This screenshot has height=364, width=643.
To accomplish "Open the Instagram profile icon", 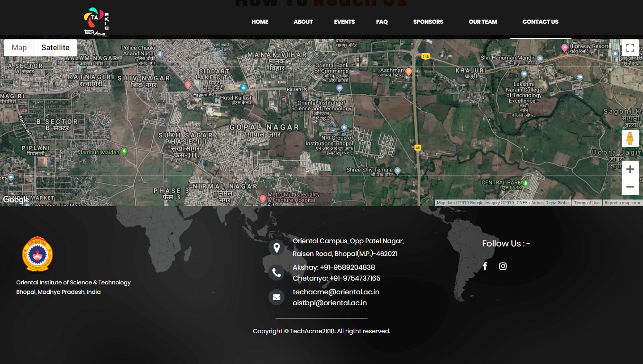I will click(x=503, y=266).
